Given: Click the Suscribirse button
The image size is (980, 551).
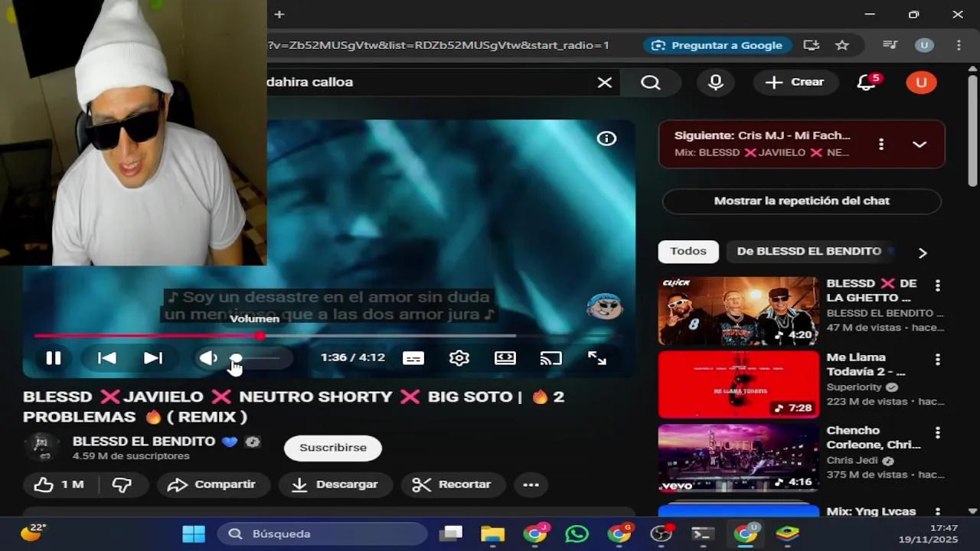Looking at the screenshot, I should click(333, 448).
